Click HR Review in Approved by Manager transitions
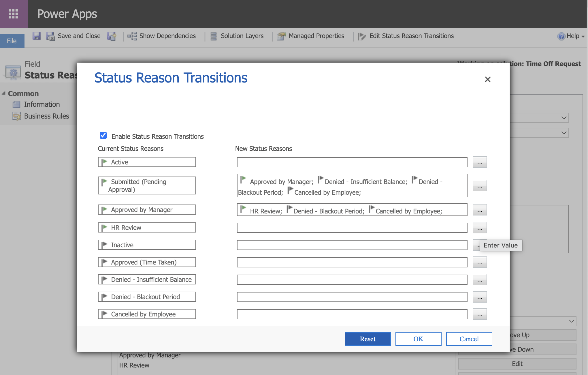Viewport: 588px width, 375px height. [x=266, y=211]
